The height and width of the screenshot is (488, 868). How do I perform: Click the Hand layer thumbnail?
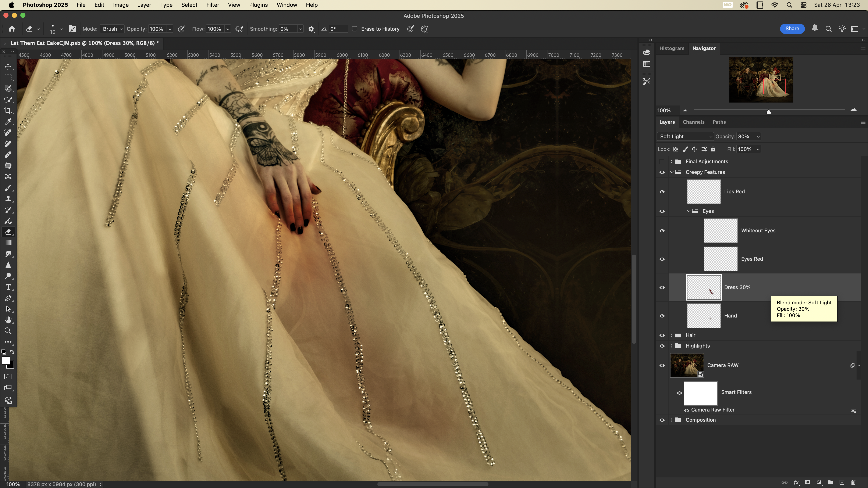(704, 316)
